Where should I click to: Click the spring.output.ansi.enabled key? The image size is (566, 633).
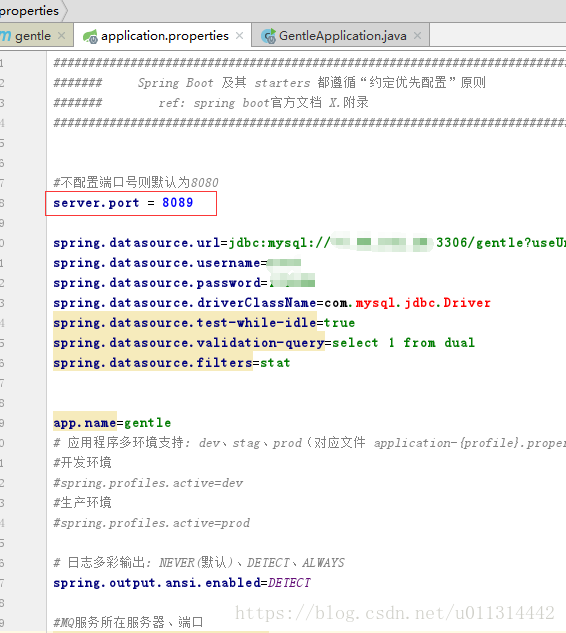pyautogui.click(x=157, y=583)
